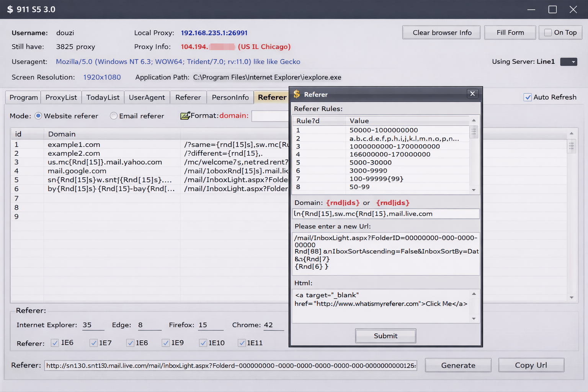
Task: Open the UserAgent tab
Action: 147,97
